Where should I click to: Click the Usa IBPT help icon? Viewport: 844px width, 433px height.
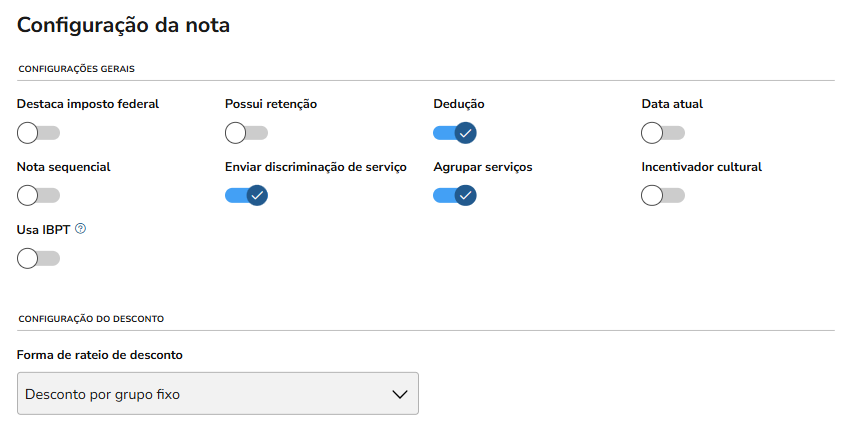pos(81,229)
